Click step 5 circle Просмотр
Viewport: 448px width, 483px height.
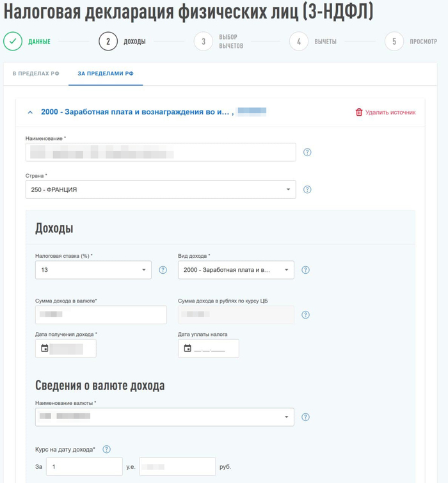(x=394, y=42)
